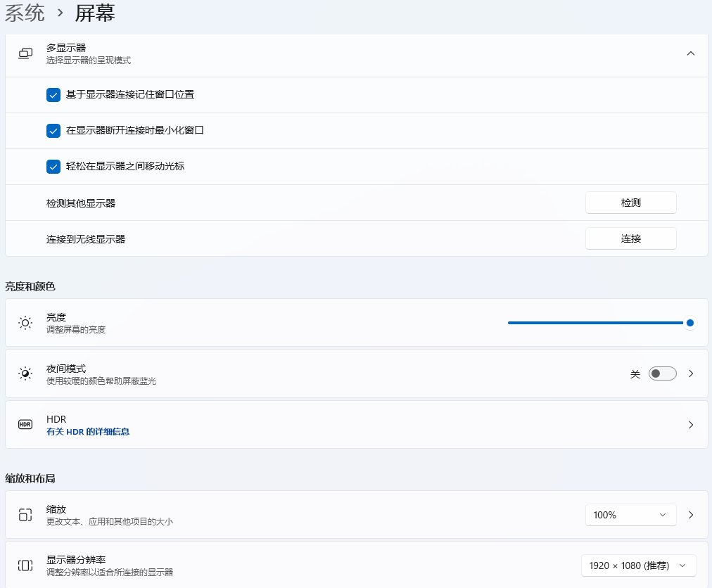
Task: Turn on the 夜间模式 toggle switch
Action: pos(662,373)
